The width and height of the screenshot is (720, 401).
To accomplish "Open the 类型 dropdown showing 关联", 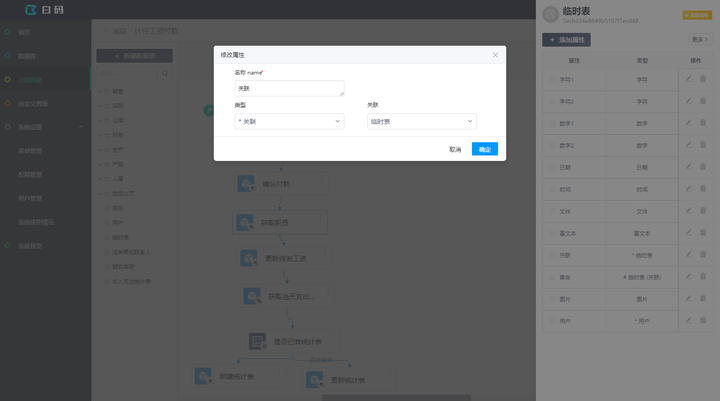I will [289, 121].
